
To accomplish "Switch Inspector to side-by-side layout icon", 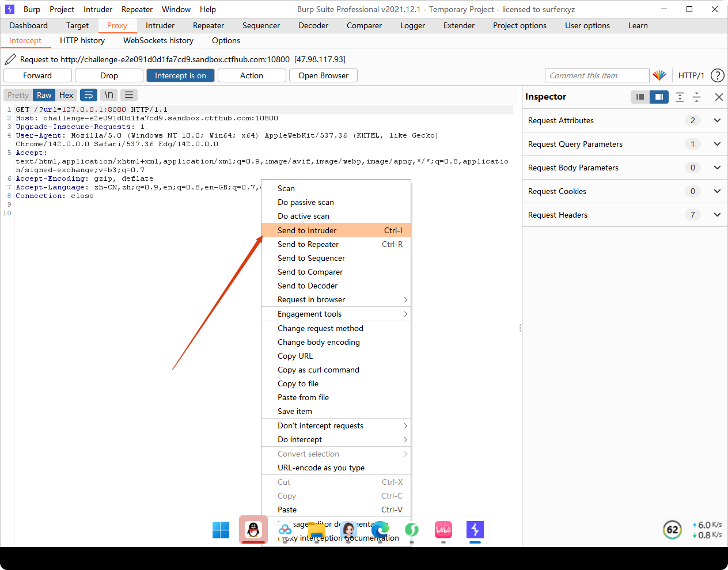I will coord(659,97).
